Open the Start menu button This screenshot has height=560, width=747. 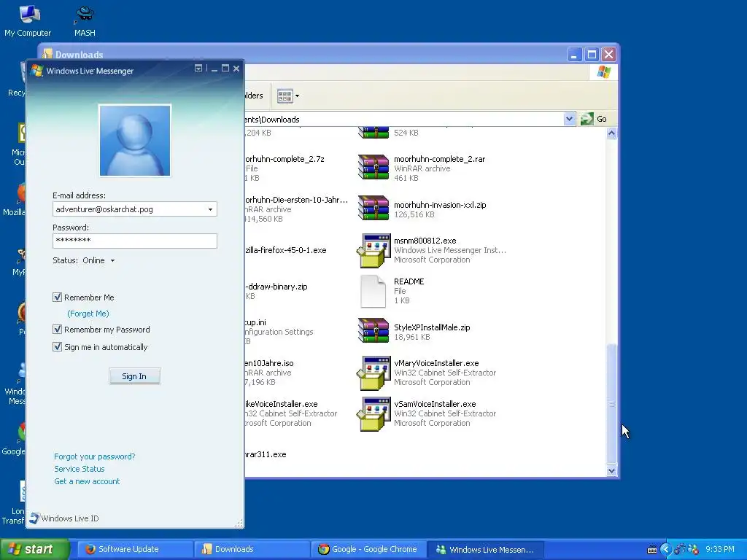pos(34,550)
